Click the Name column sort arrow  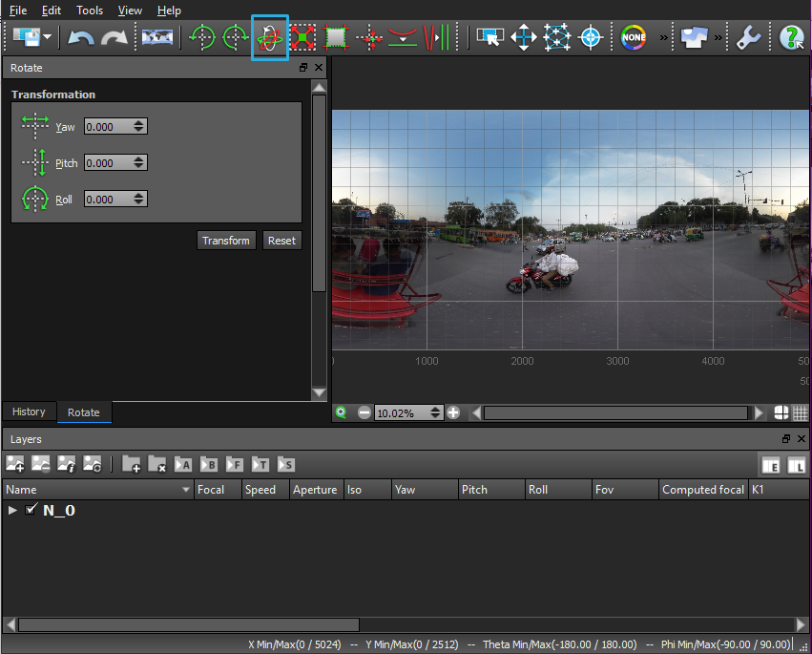click(187, 489)
